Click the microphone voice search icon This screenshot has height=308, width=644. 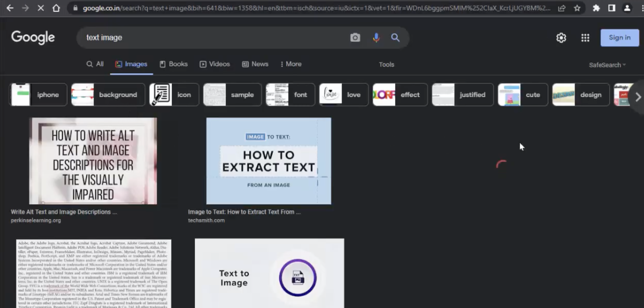[x=376, y=38]
